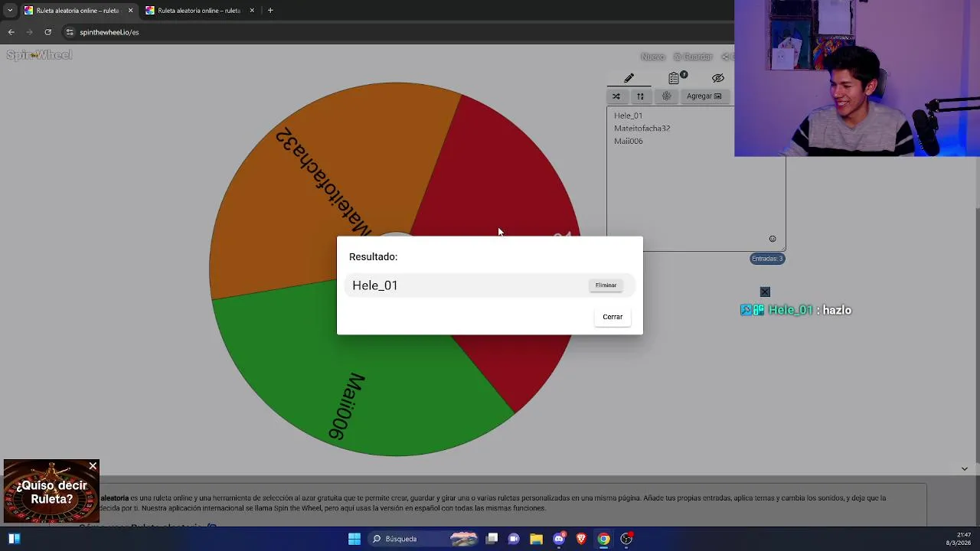Open the pencil edit entries tab
The height and width of the screenshot is (551, 980).
629,78
